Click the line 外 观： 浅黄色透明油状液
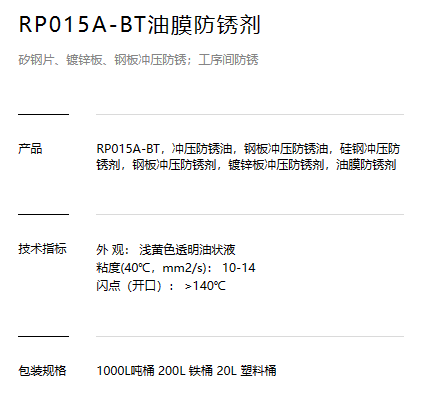Screen dimensions: 421x412 (166, 250)
